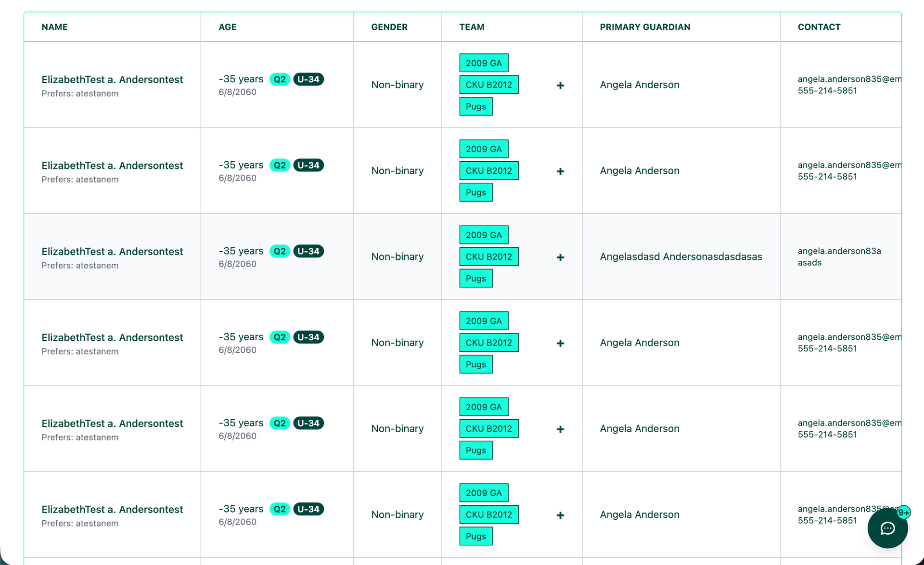Screen dimensions: 924x565
Task: Click the TEAM column header
Action: [x=472, y=27]
